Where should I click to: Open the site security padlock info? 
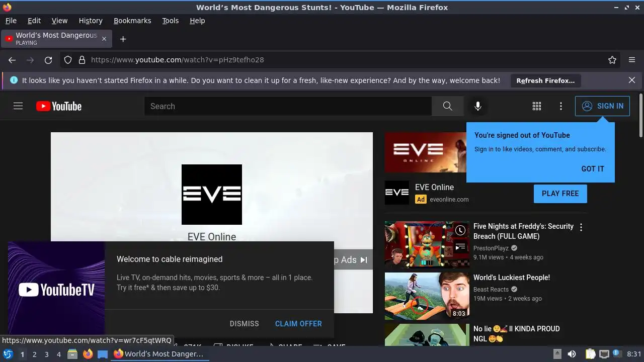click(82, 60)
